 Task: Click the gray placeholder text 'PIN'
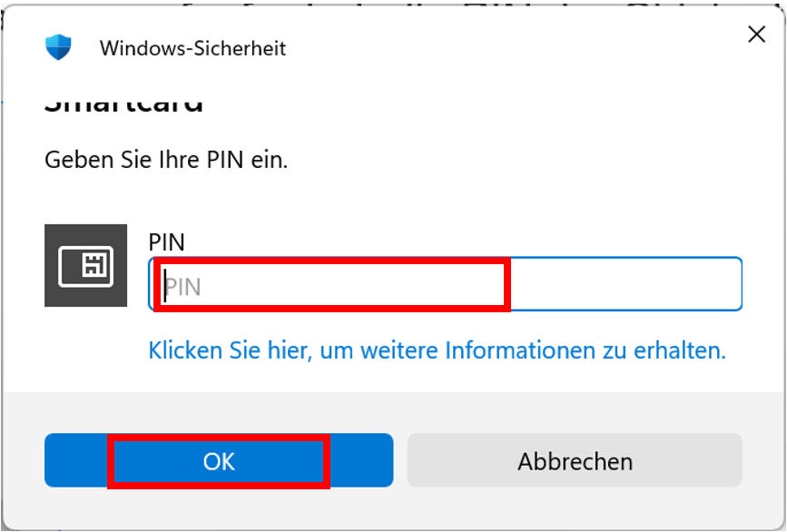tap(182, 288)
